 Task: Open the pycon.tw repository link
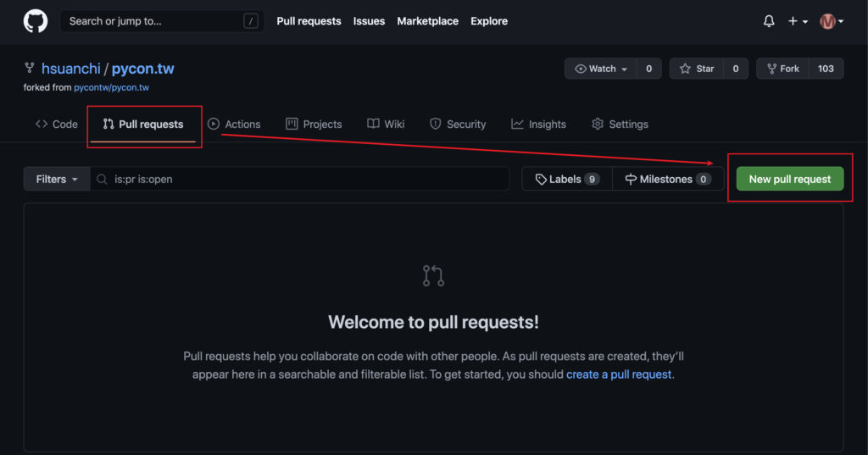pyautogui.click(x=142, y=69)
